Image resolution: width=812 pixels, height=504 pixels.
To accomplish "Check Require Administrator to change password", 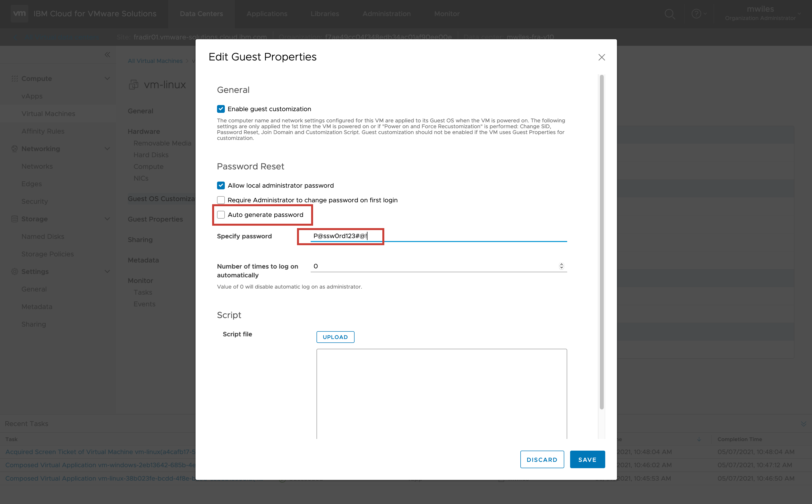I will [x=221, y=200].
